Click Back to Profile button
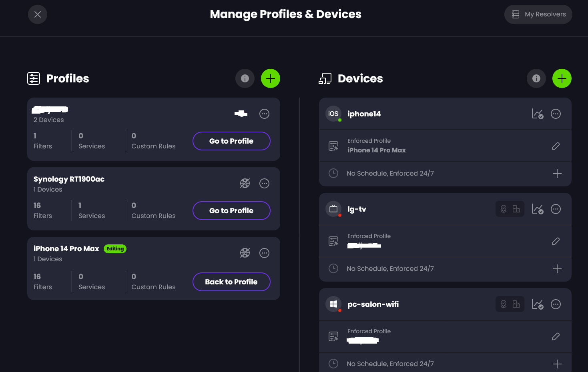Image resolution: width=588 pixels, height=372 pixels. pyautogui.click(x=231, y=282)
